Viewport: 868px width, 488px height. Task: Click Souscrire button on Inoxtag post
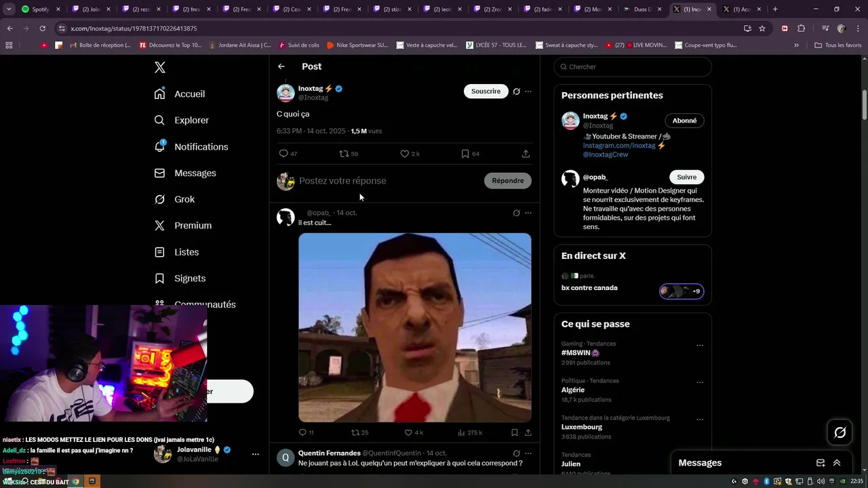click(x=486, y=91)
